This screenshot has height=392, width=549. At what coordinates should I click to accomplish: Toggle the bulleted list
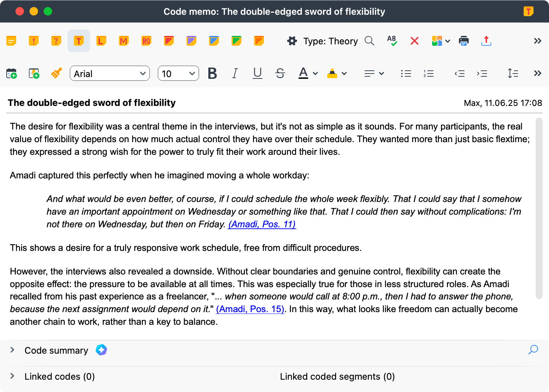406,74
